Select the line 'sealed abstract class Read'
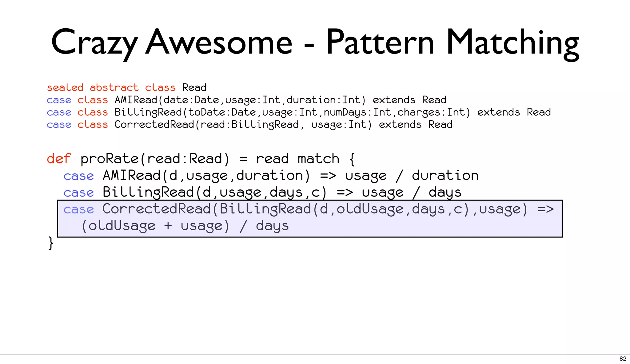Screen dimensions: 630x364 click(126, 88)
